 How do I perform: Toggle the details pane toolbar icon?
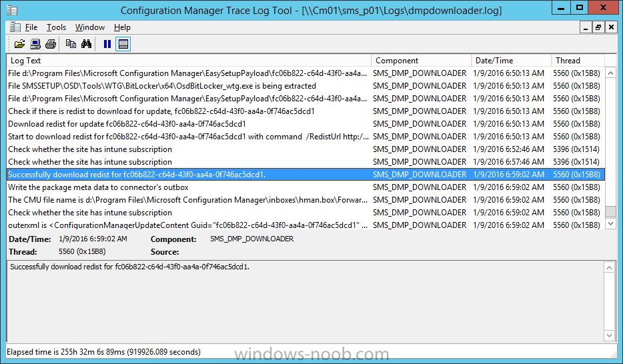coord(123,44)
